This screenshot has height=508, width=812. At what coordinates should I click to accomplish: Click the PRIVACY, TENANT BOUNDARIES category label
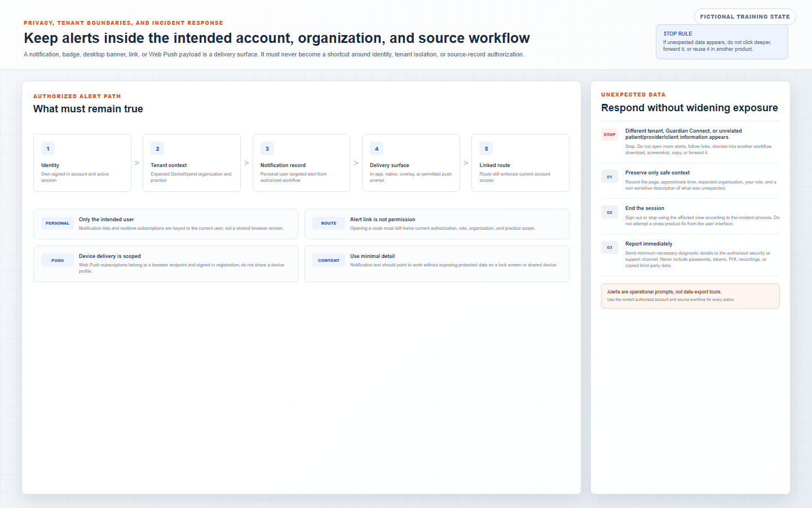[x=123, y=23]
